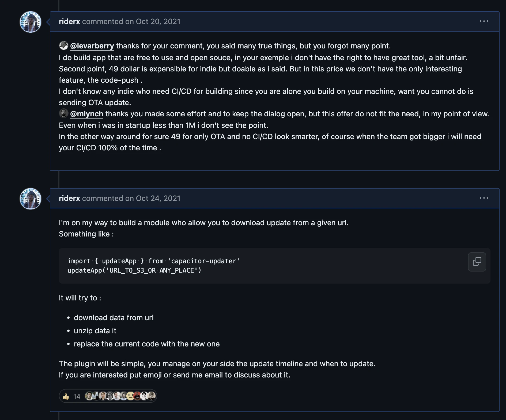Click the Oct 20, 2021 comment timestamp

coord(158,21)
